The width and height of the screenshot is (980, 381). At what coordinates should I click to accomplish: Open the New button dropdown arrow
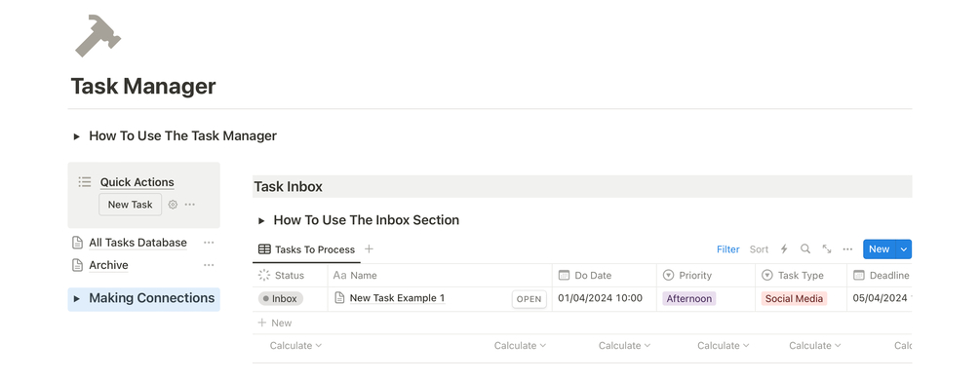(903, 249)
